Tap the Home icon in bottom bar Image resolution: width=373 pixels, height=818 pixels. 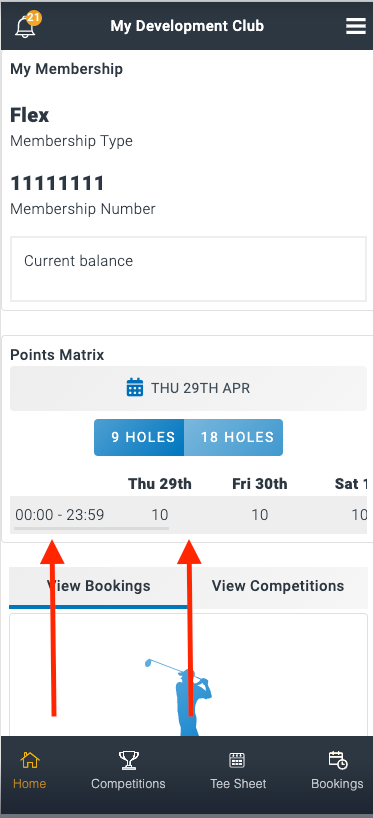[30, 760]
